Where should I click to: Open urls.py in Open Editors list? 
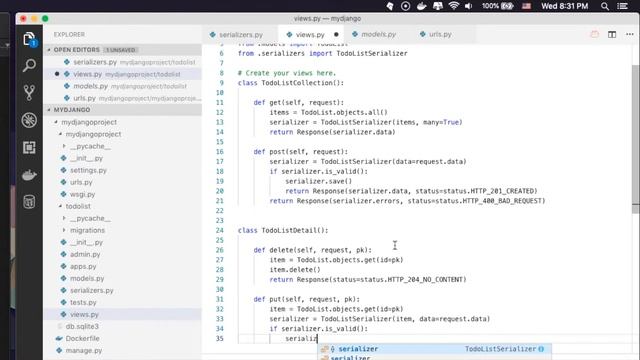(x=122, y=98)
